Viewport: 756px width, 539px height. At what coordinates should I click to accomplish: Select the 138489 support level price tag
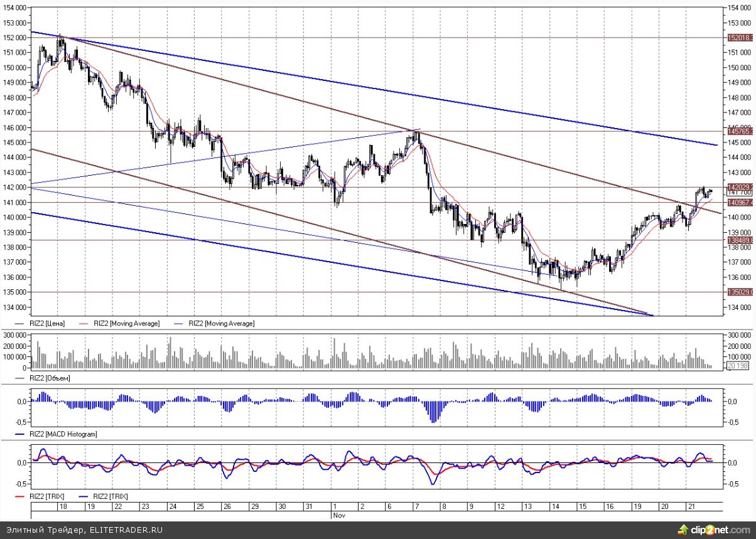pos(740,240)
